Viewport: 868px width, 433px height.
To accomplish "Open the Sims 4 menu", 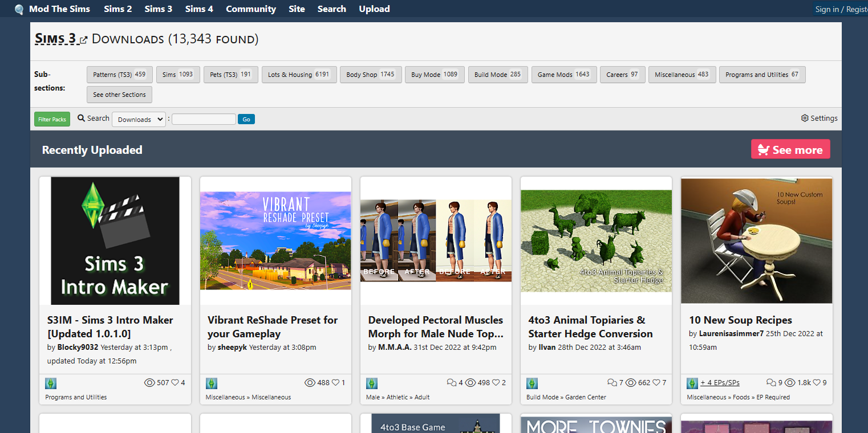I will coord(199,9).
